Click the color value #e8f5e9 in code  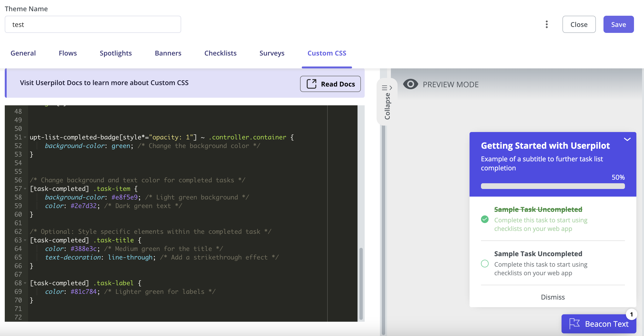coord(124,197)
